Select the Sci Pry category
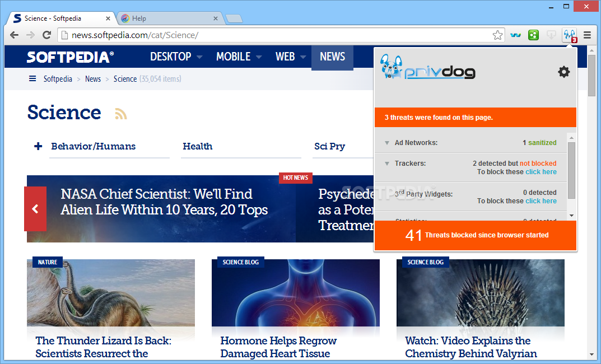601x364 pixels. tap(330, 146)
